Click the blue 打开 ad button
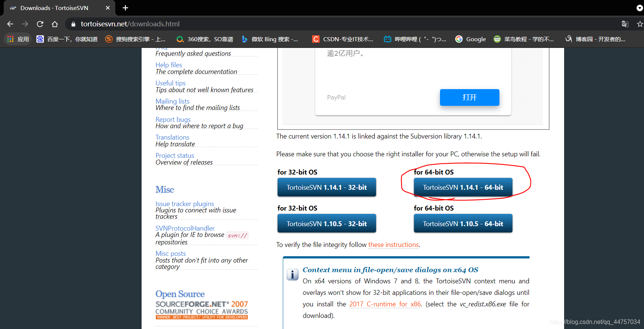Screen dimensions: 644x329 coord(469,97)
